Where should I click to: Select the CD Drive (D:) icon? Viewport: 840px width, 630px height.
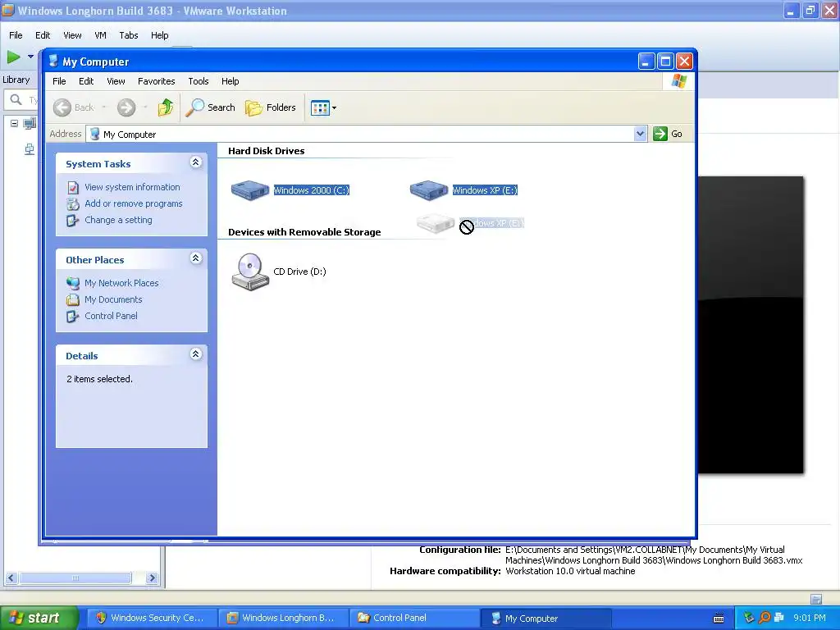coord(250,272)
